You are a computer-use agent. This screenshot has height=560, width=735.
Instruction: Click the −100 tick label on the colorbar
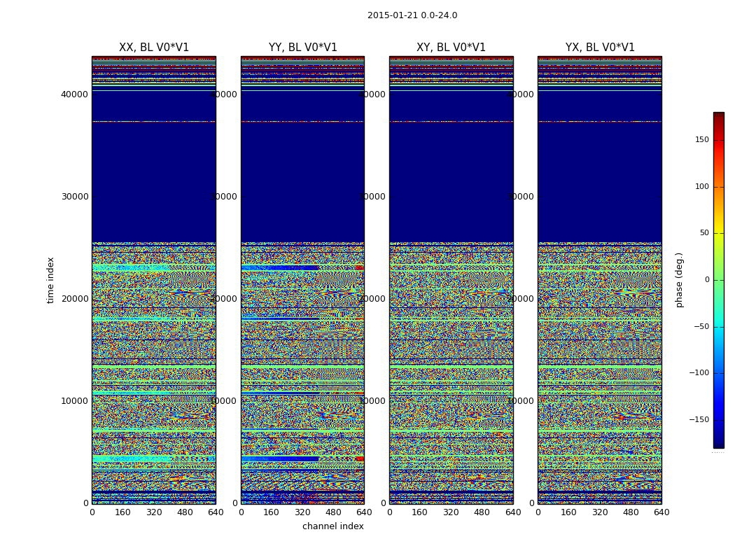click(698, 373)
